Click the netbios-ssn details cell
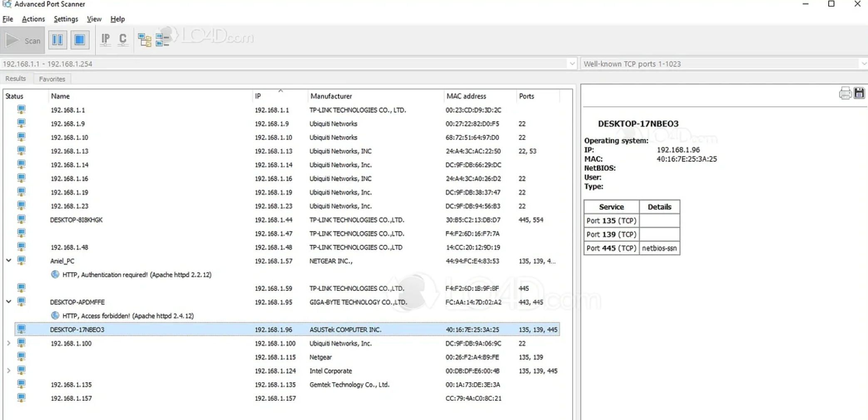Image resolution: width=868 pixels, height=420 pixels. point(660,248)
